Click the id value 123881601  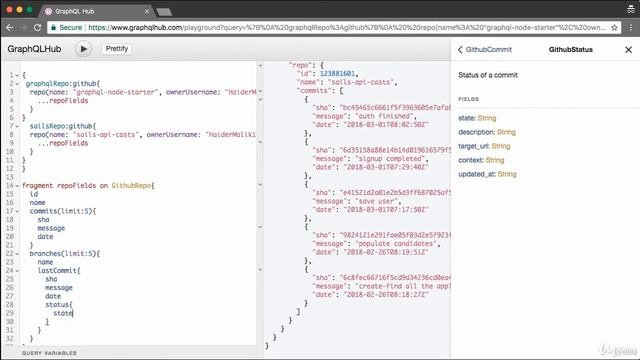[x=337, y=74]
